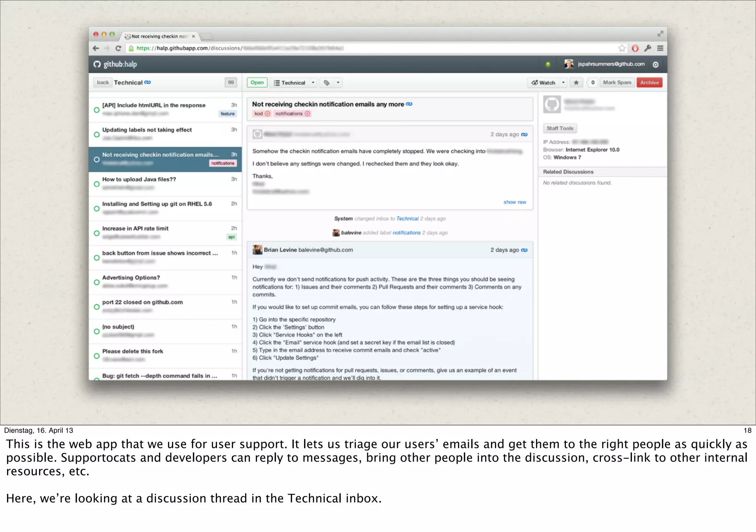Open '(no subject)' discussion
This screenshot has height=532, width=756.
165,331
